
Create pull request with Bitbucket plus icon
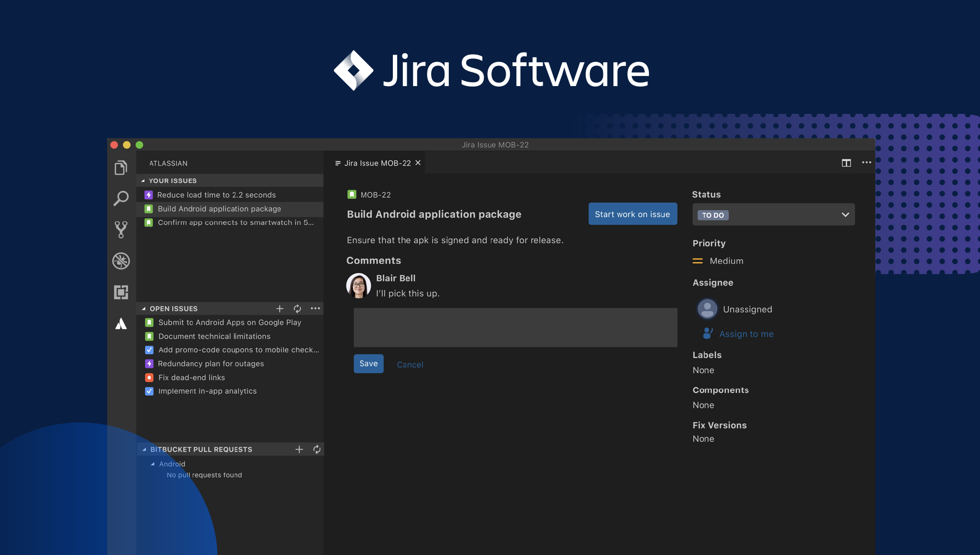(299, 449)
